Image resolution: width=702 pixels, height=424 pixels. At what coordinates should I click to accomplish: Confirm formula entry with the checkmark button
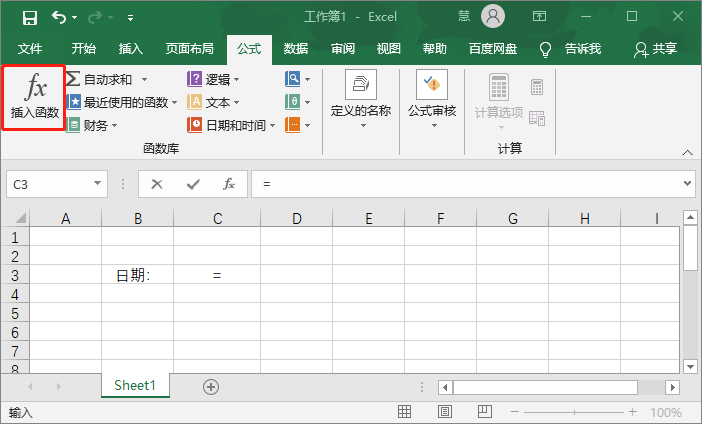point(193,184)
